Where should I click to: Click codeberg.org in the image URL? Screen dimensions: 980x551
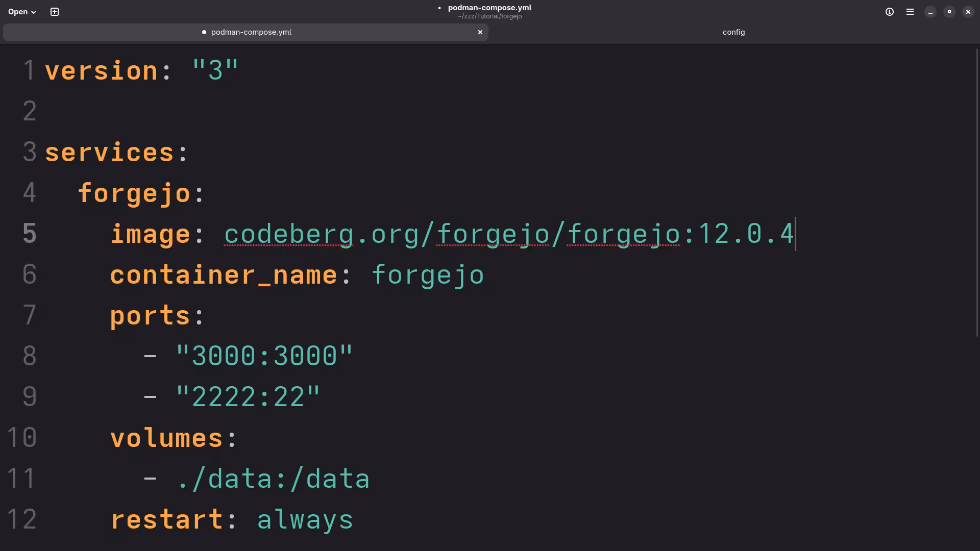click(x=322, y=234)
